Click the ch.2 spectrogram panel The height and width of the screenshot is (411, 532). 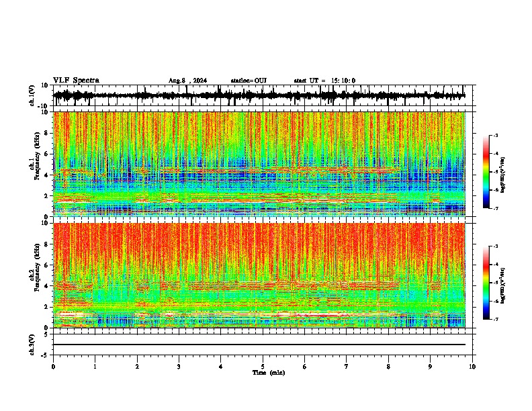(259, 275)
